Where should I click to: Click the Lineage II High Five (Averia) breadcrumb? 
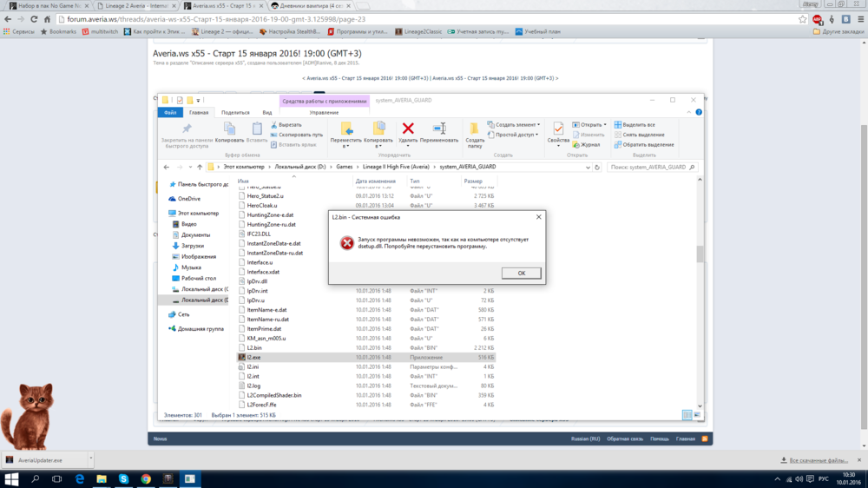point(396,167)
